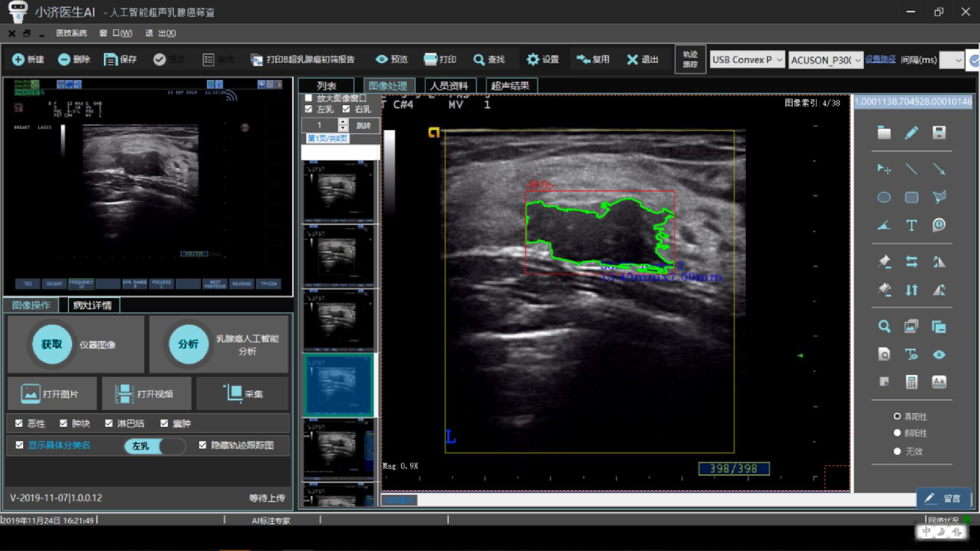
Task: Toggle the 左乳 breast side switch
Action: click(155, 446)
